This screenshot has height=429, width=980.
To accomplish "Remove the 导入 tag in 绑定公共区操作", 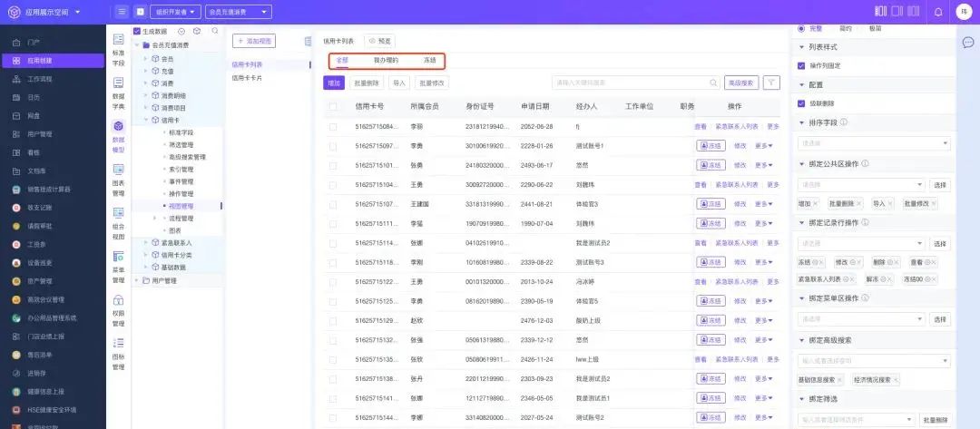I will pyautogui.click(x=890, y=203).
